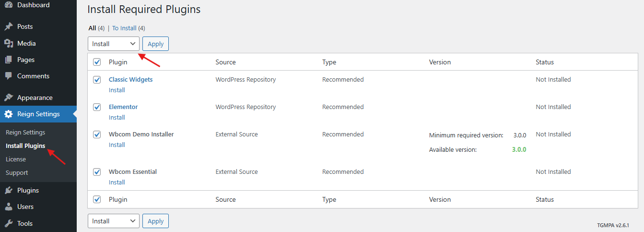The image size is (644, 232).
Task: Click the Plugins plug icon
Action: (8, 190)
